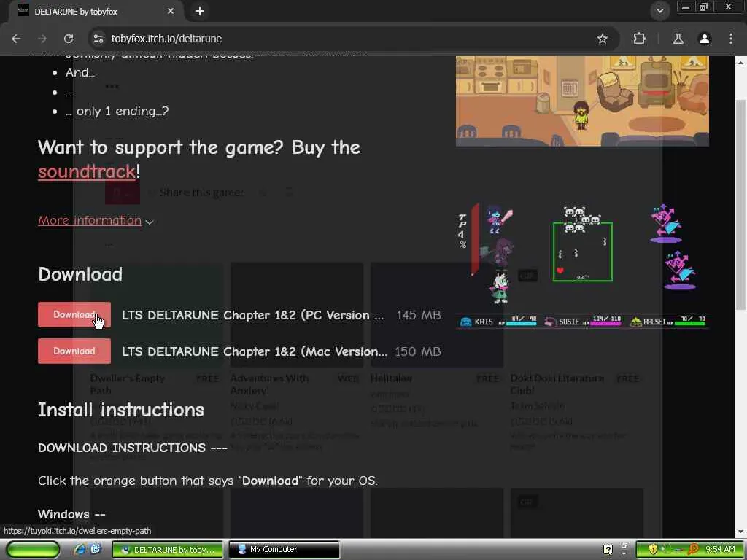Screen dimensions: 747x560
Task: Download the PC Version of DELTARUNE
Action: [74, 315]
